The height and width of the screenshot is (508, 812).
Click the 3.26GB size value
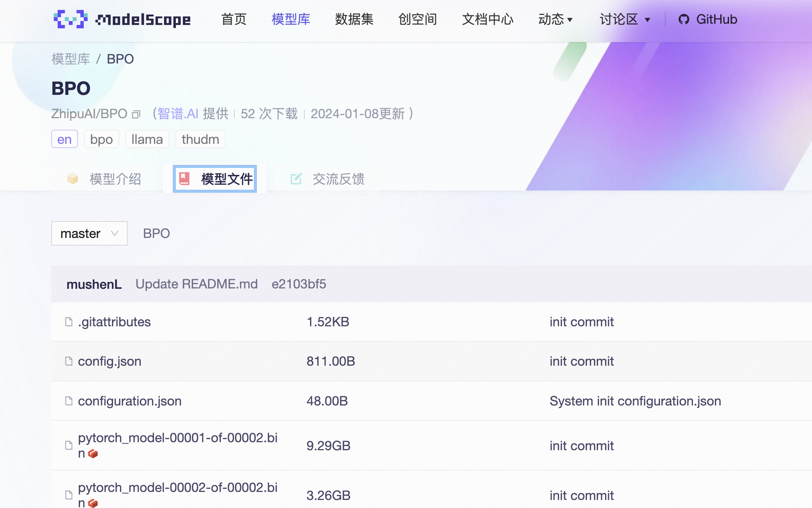328,495
